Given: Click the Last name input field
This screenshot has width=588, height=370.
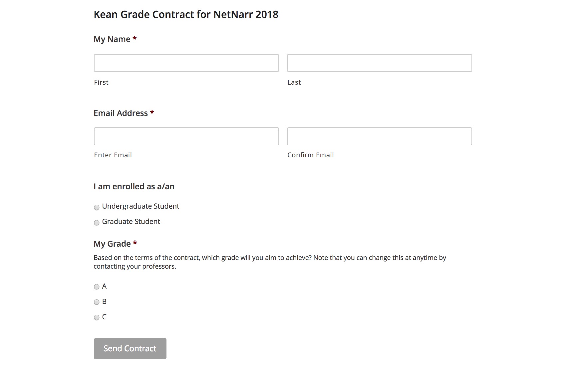Looking at the screenshot, I should tap(379, 63).
